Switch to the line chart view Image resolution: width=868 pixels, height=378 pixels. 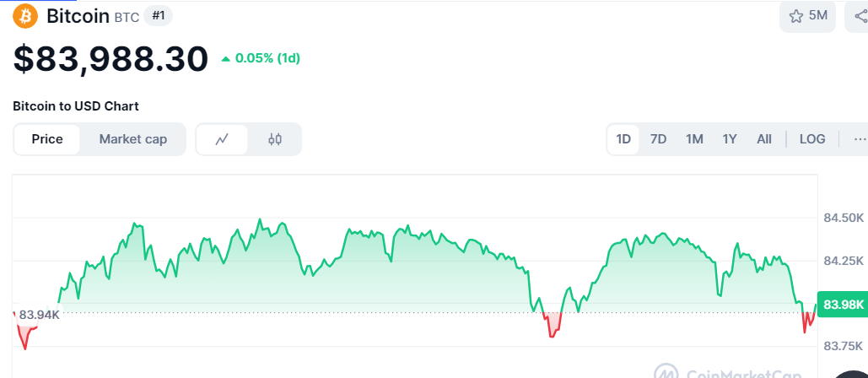222,139
